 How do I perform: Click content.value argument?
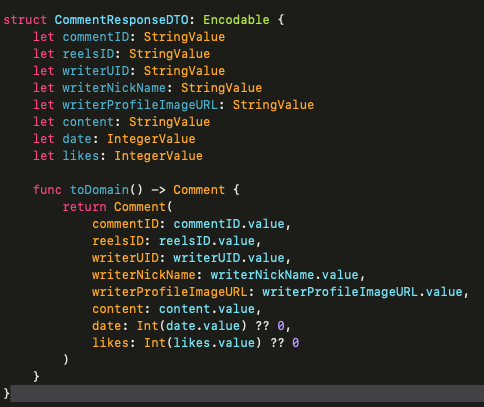coord(207,309)
